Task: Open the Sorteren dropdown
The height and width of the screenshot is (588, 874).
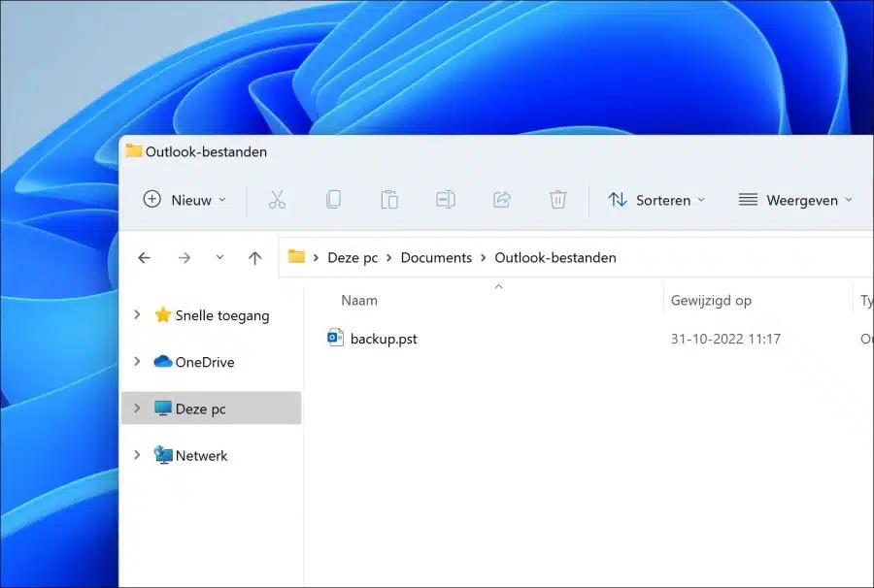Action: point(656,200)
